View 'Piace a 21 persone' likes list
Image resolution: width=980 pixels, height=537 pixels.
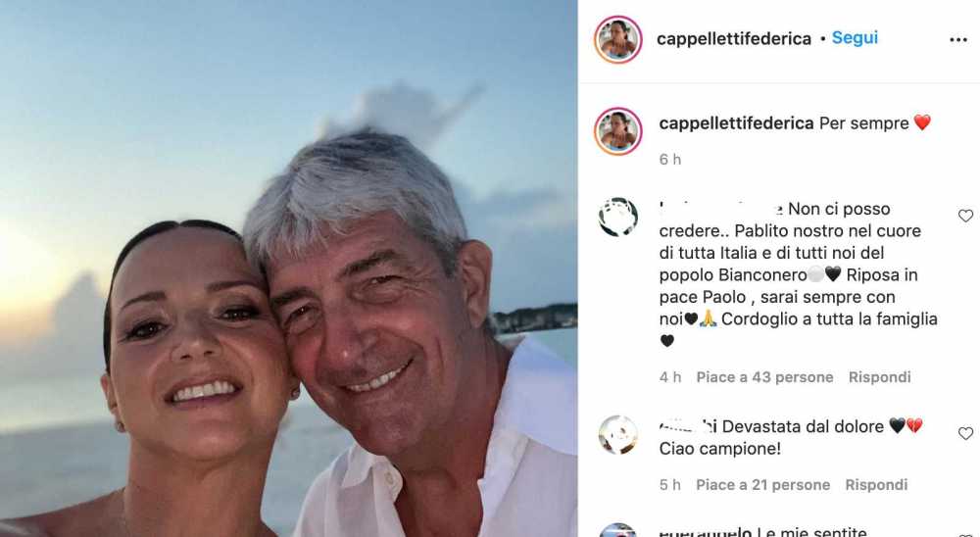click(x=763, y=484)
